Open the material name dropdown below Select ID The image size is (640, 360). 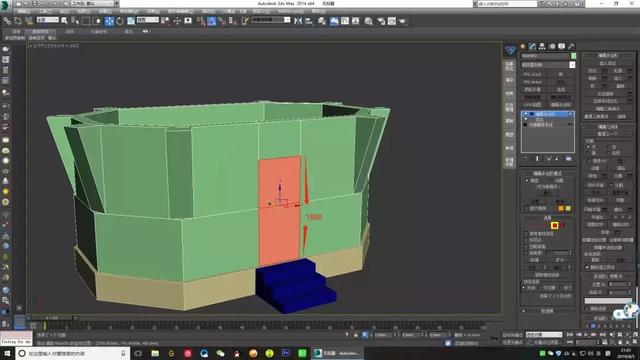608,301
